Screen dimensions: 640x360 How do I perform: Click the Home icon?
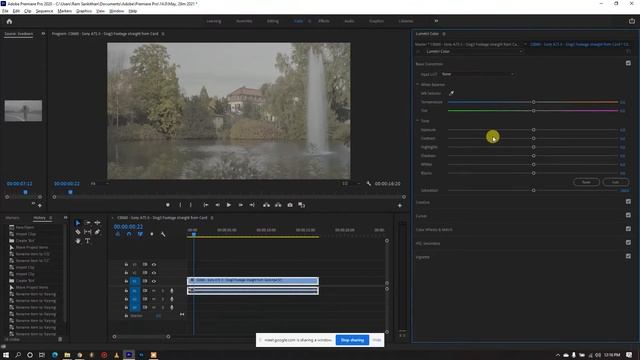[x=9, y=21]
